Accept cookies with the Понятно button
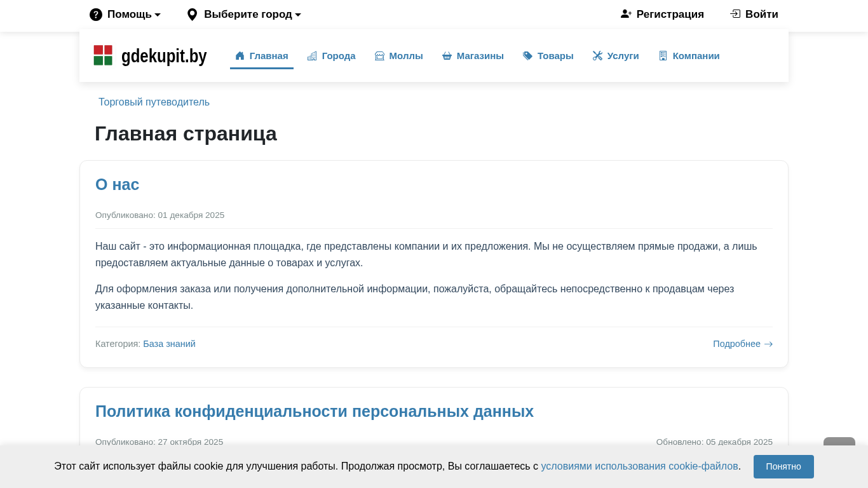This screenshot has height=488, width=868. 783,466
